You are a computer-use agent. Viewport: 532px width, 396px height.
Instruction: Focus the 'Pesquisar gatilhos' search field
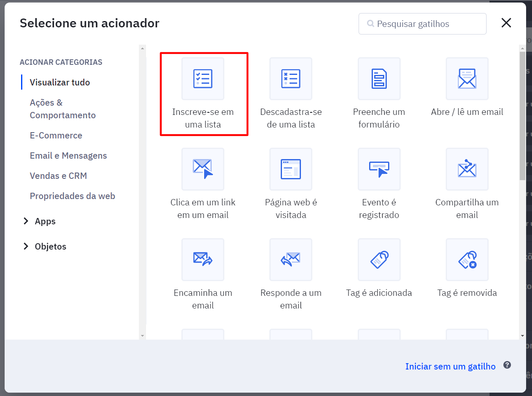click(423, 24)
